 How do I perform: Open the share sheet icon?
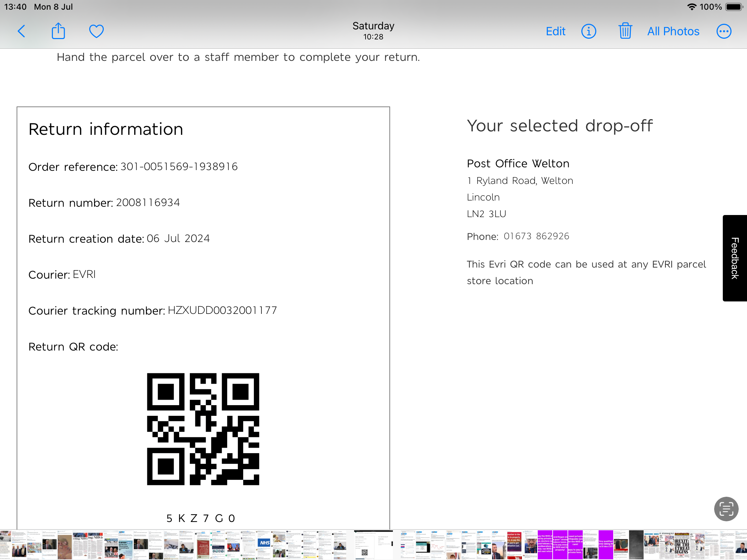[x=58, y=31]
